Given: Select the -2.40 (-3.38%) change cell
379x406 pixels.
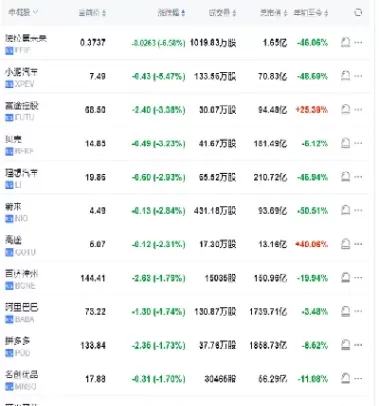Looking at the screenshot, I should tap(158, 110).
